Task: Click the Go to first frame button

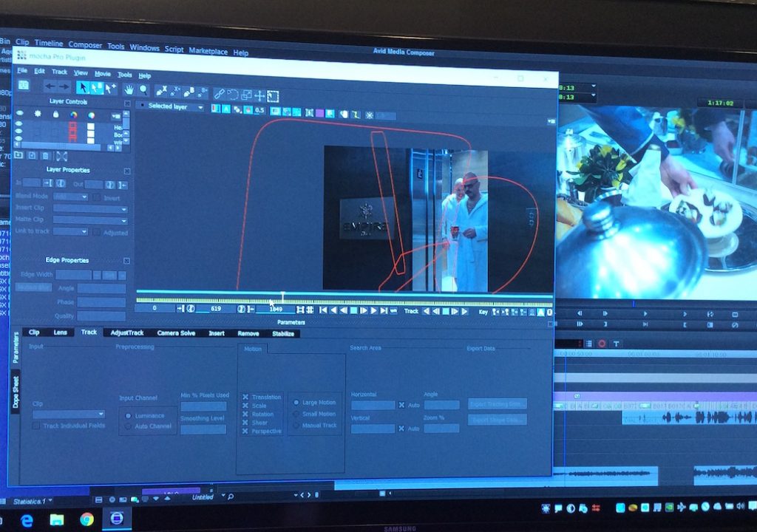Action: click(x=323, y=310)
